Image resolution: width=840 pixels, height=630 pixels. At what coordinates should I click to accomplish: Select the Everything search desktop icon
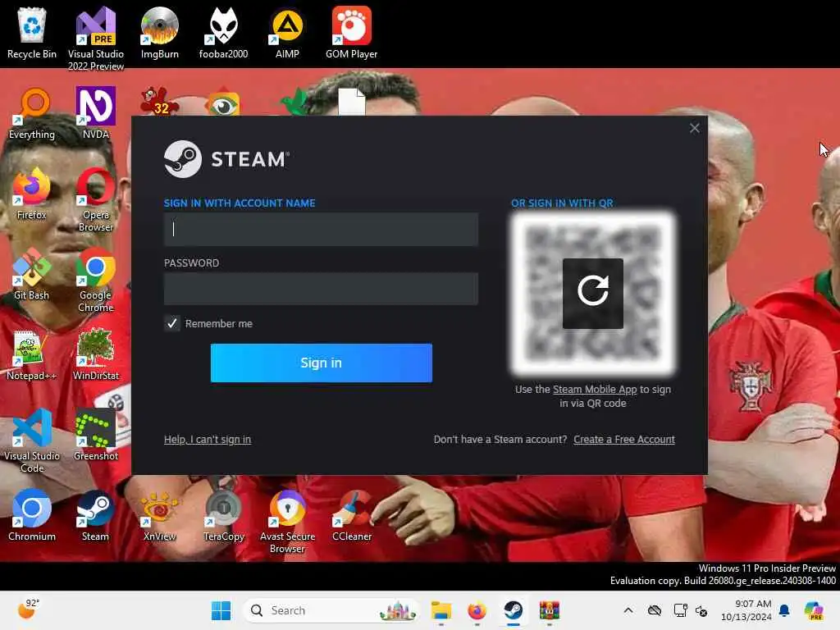32,113
